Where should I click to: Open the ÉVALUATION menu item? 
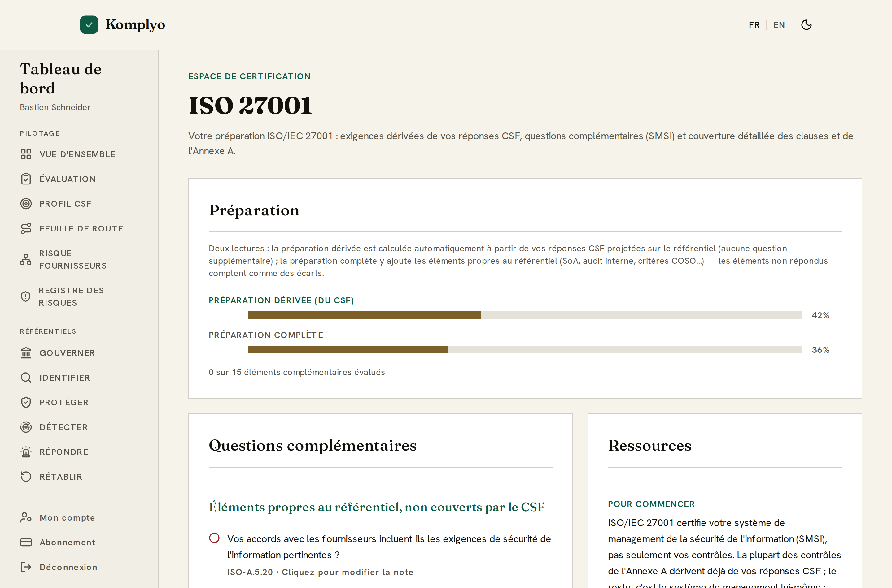click(x=68, y=179)
